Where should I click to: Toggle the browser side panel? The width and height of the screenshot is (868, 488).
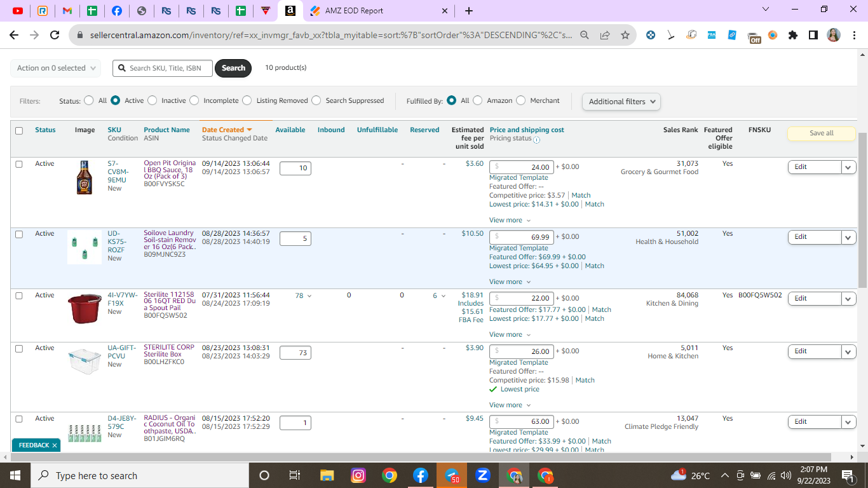(x=813, y=36)
